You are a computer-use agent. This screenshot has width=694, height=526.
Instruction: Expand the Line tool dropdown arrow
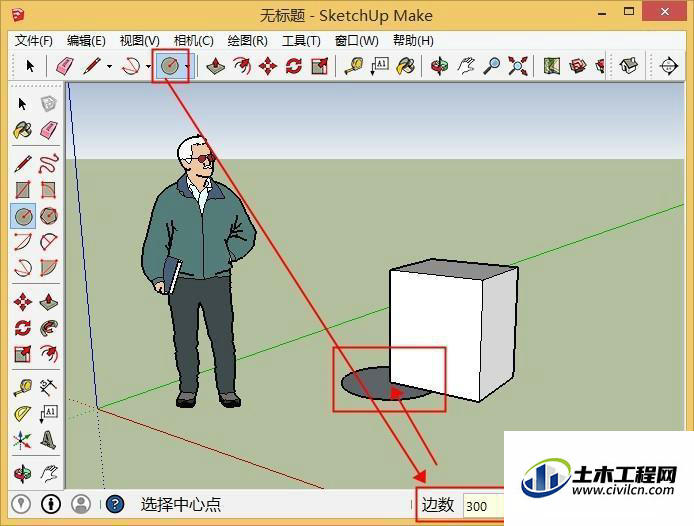(109, 67)
